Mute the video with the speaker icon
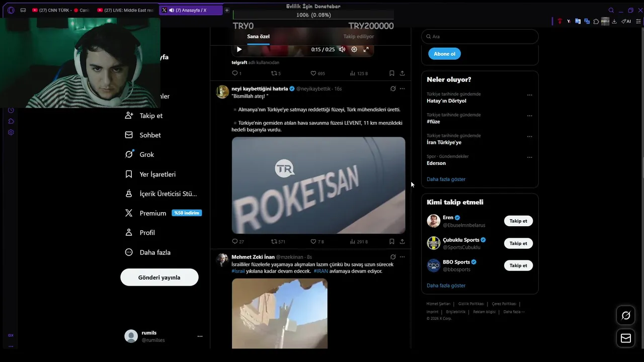This screenshot has height=362, width=644. pyautogui.click(x=342, y=49)
